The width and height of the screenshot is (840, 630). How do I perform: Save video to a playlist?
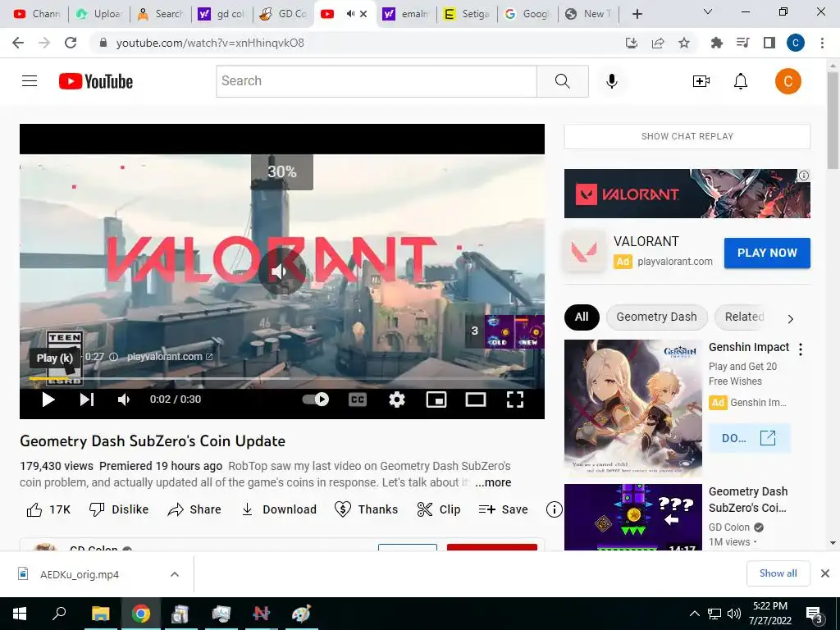click(x=503, y=509)
